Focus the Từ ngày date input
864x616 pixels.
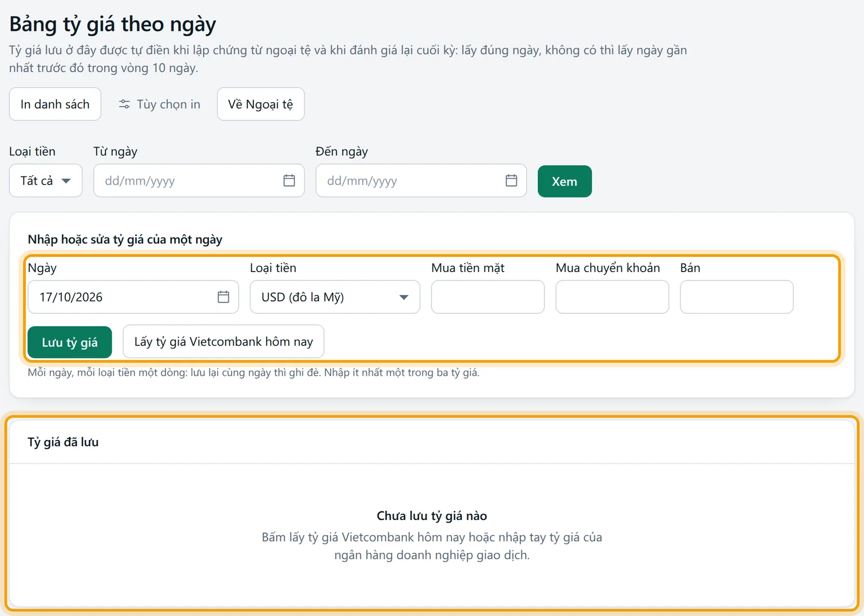pos(199,180)
